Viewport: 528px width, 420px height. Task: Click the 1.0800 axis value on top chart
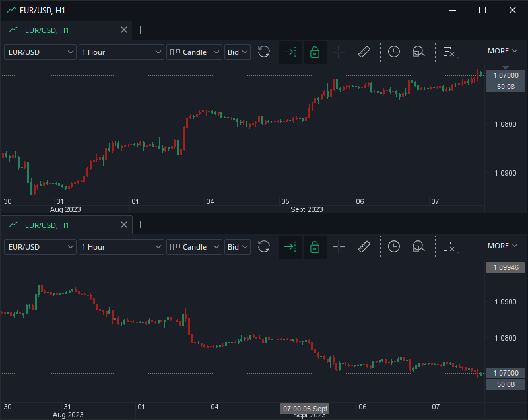tap(505, 124)
